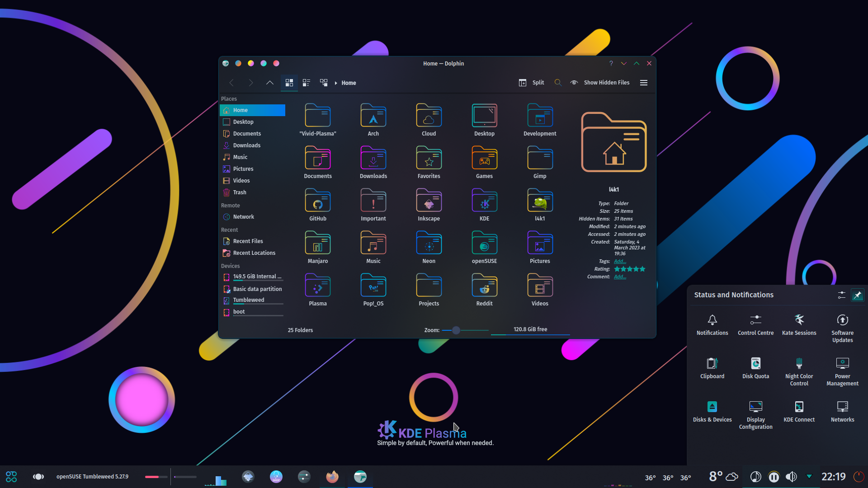Viewport: 868px width, 488px height.
Task: Click the large folder preview in info panel
Action: coord(614,142)
